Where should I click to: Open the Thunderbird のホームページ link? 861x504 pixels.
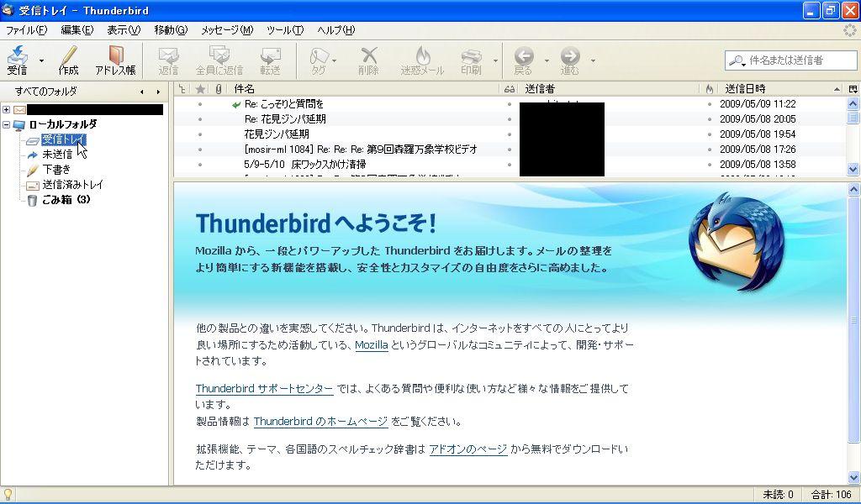[x=320, y=422]
